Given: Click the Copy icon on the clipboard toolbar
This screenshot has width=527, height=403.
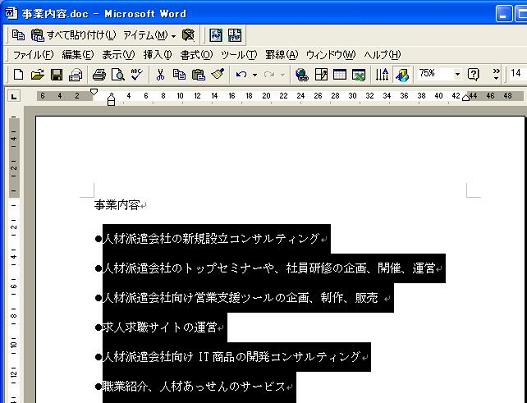Looking at the screenshot, I should pyautogui.click(x=18, y=35).
